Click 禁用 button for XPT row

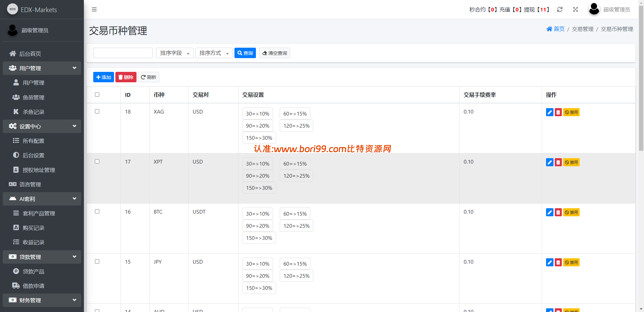[x=571, y=162]
